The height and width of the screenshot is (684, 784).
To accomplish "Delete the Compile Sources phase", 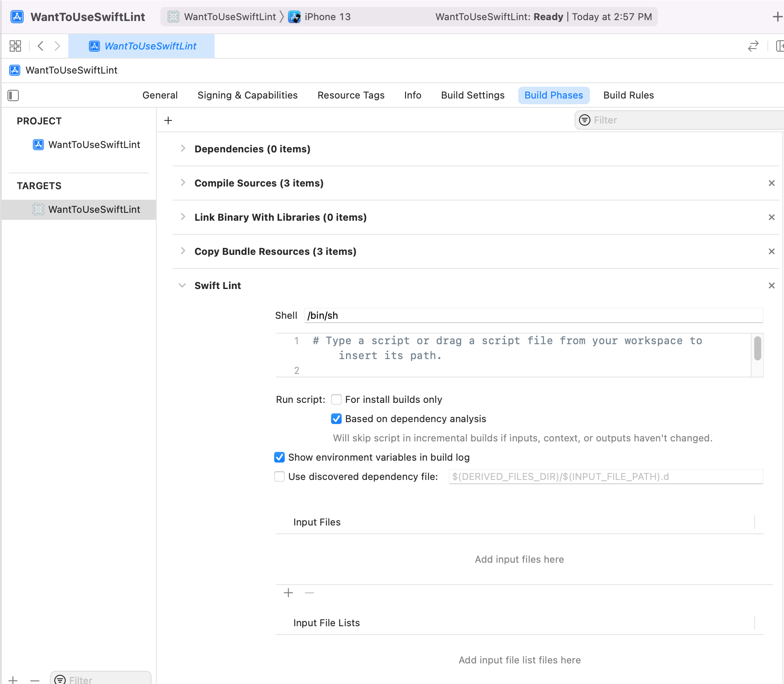I will pos(772,183).
